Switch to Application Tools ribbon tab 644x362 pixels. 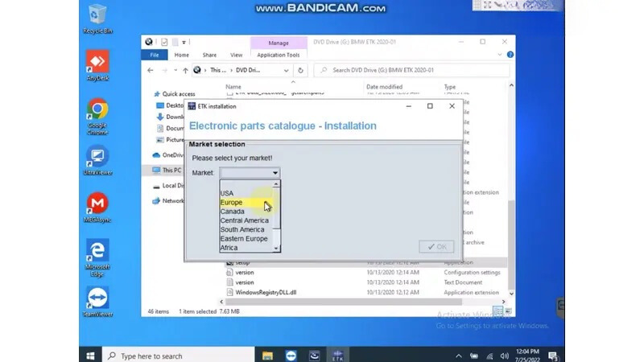click(278, 56)
